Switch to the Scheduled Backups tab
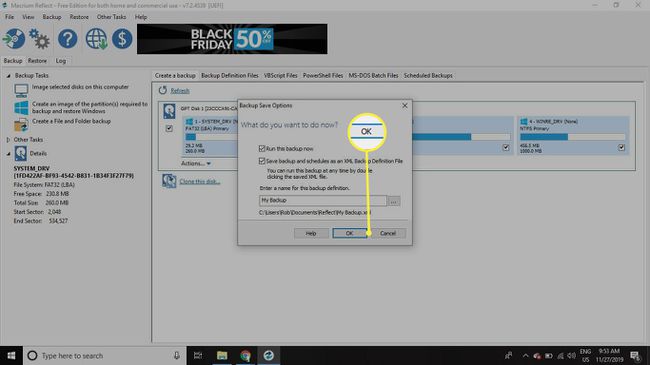The image size is (650, 365). tap(428, 75)
